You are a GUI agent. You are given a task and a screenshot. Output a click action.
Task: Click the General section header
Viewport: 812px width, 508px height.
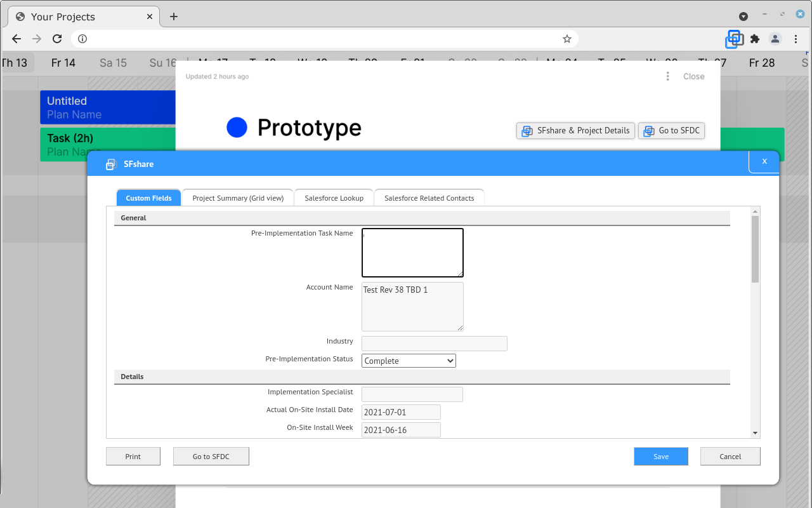(x=422, y=218)
